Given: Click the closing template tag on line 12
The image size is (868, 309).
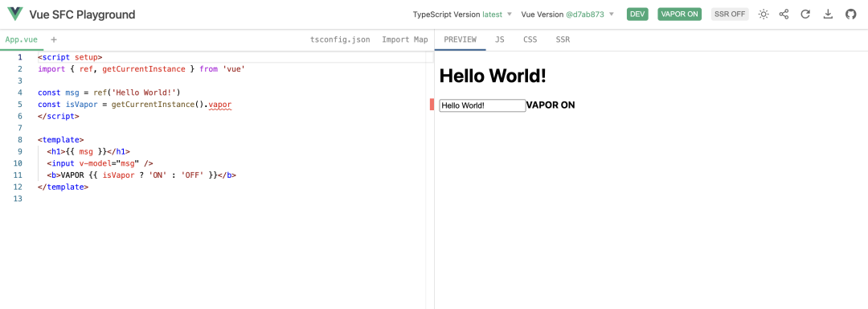Looking at the screenshot, I should tap(63, 187).
